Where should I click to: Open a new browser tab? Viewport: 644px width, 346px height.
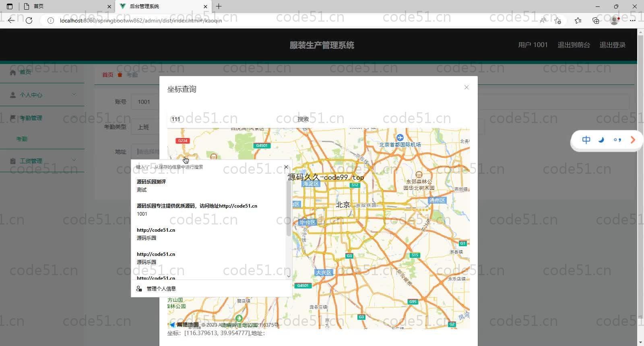(219, 6)
